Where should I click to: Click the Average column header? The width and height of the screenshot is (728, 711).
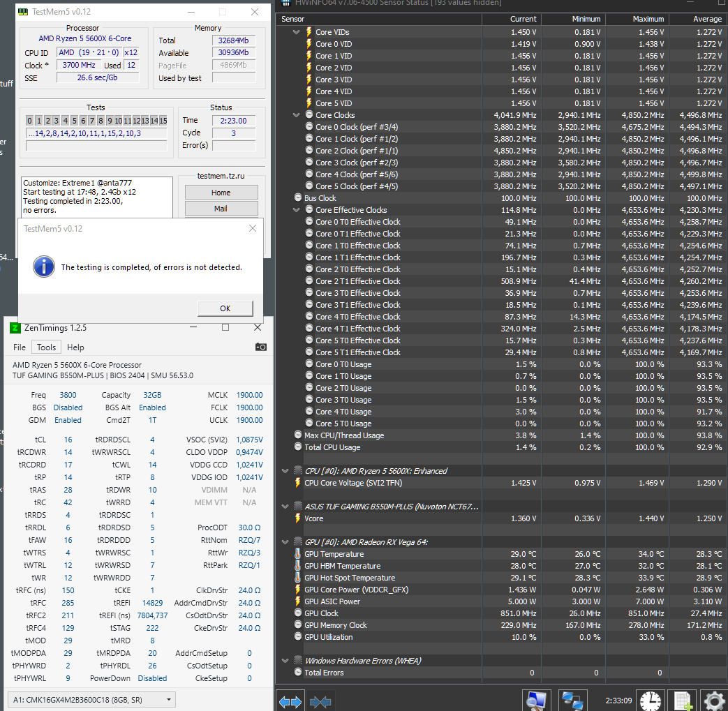[698, 19]
